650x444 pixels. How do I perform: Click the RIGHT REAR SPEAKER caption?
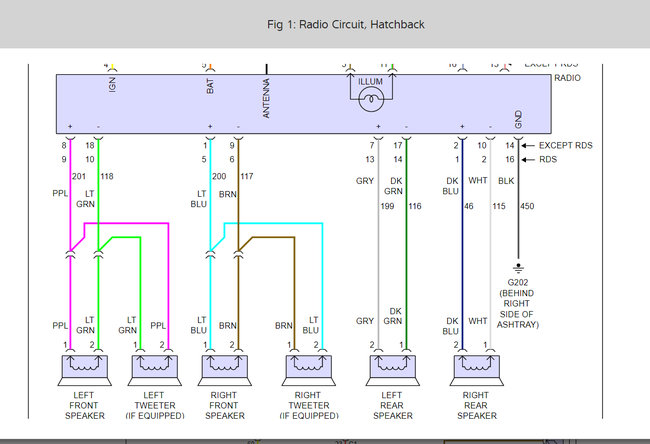(477, 405)
